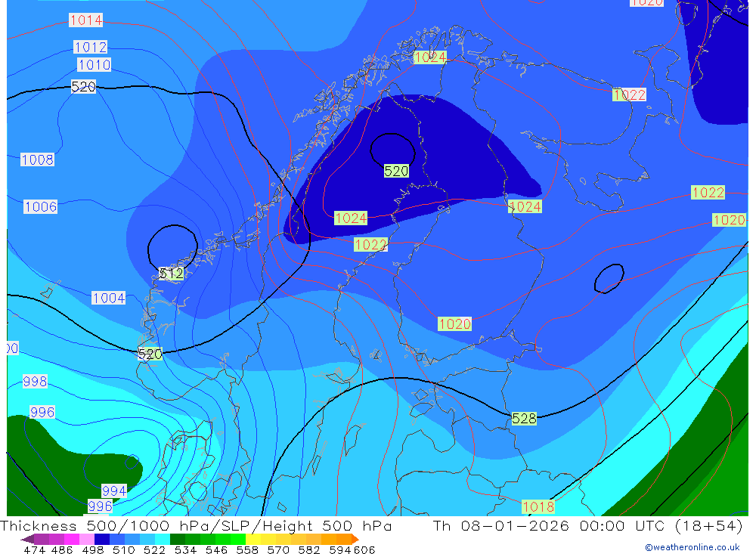This screenshot has height=554, width=756.
Task: Click the blue '998' isobar label
Action: (x=36, y=382)
